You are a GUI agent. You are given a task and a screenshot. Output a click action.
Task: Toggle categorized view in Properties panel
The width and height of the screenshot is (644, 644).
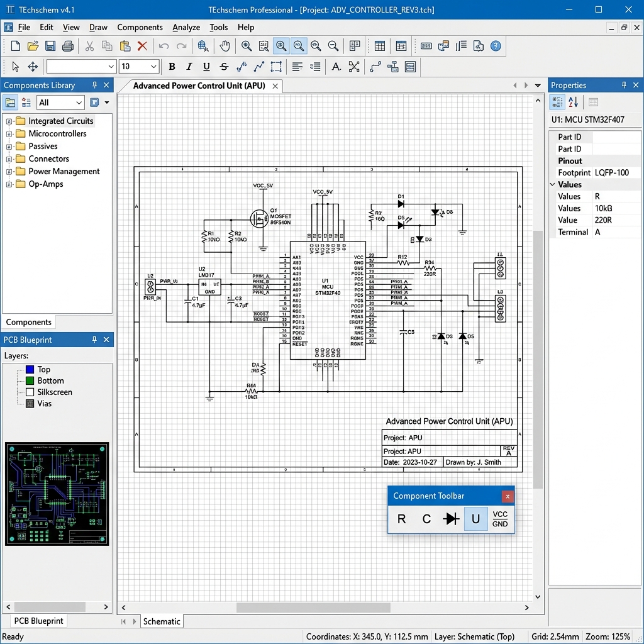(557, 102)
